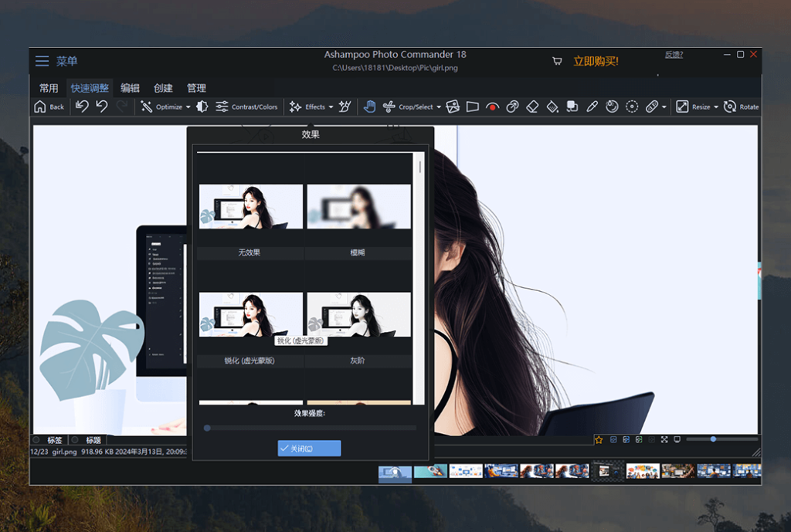Click the Back home icon
791x532 pixels.
(40, 107)
